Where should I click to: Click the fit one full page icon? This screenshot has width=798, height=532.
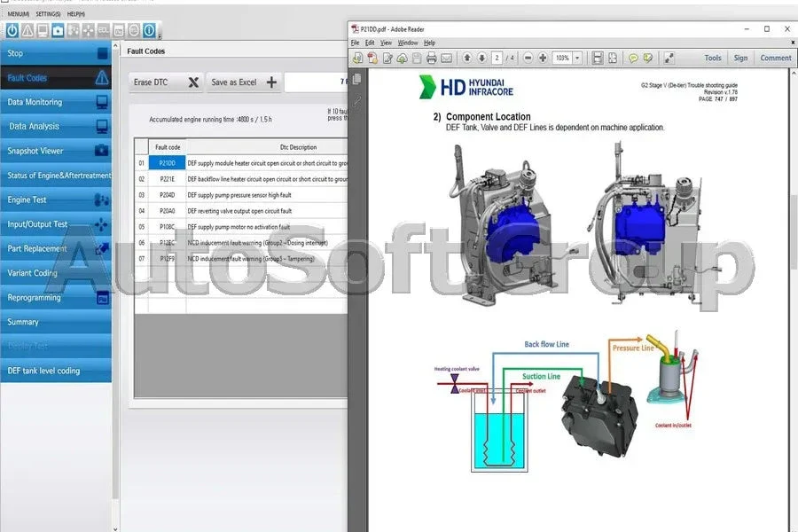[x=612, y=58]
